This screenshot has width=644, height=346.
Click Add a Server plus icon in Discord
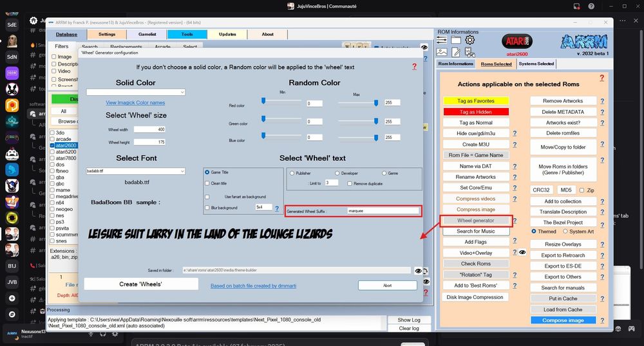(12, 298)
